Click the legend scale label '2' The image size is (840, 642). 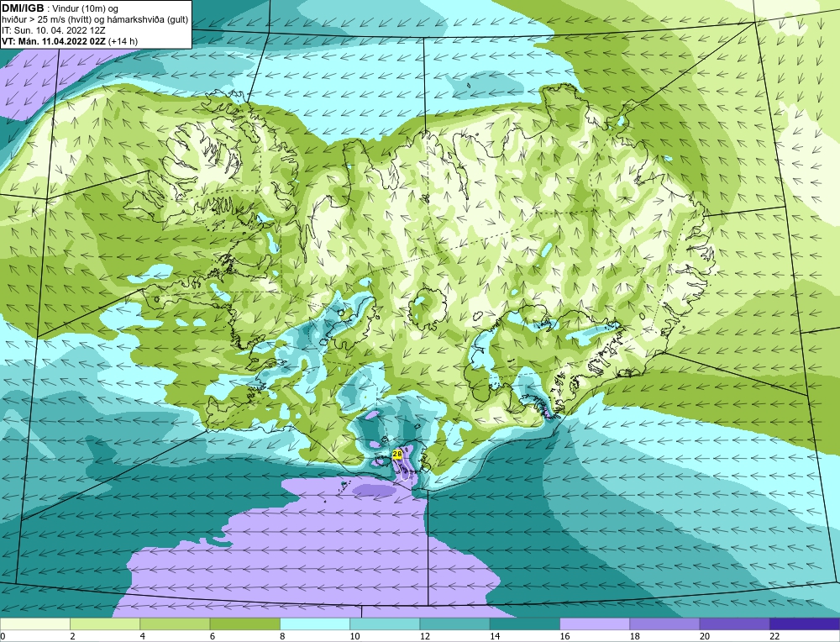pyautogui.click(x=72, y=636)
